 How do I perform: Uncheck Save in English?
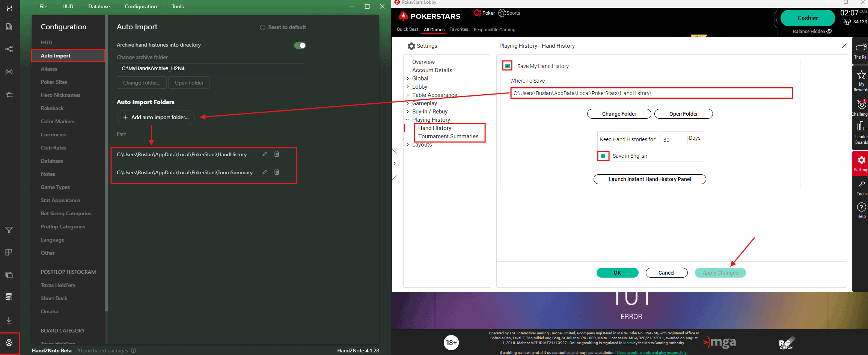603,156
